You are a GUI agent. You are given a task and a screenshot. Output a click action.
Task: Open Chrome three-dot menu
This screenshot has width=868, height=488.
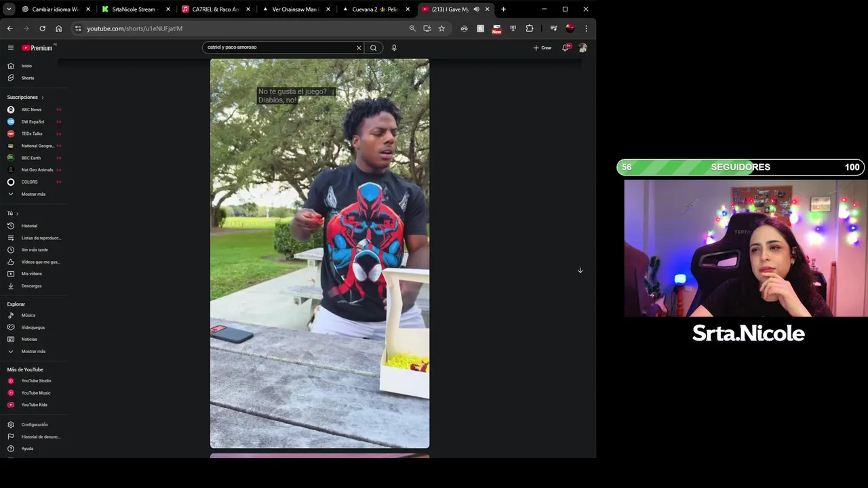point(586,28)
